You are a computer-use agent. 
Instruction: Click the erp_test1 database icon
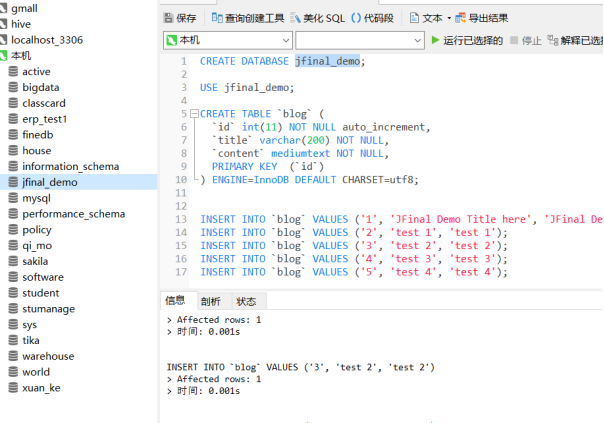pos(13,119)
